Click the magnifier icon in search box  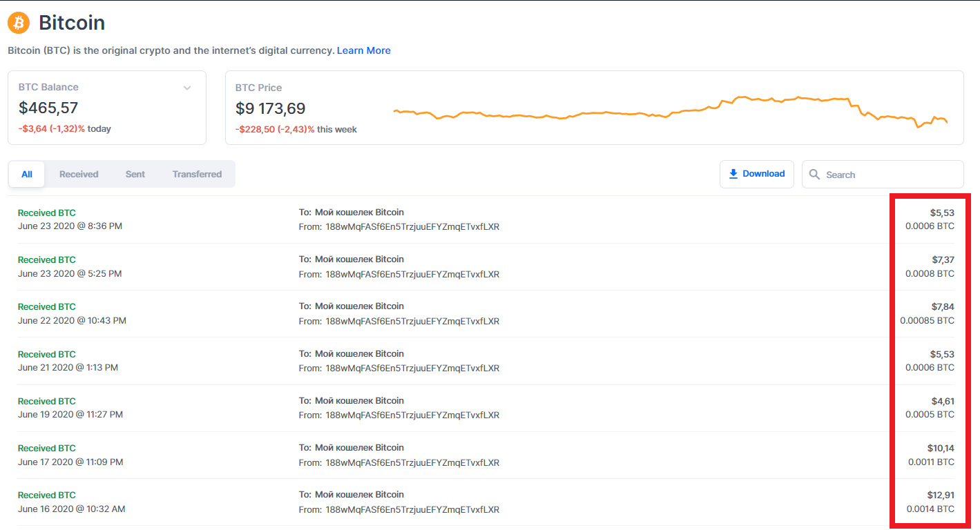click(x=815, y=175)
